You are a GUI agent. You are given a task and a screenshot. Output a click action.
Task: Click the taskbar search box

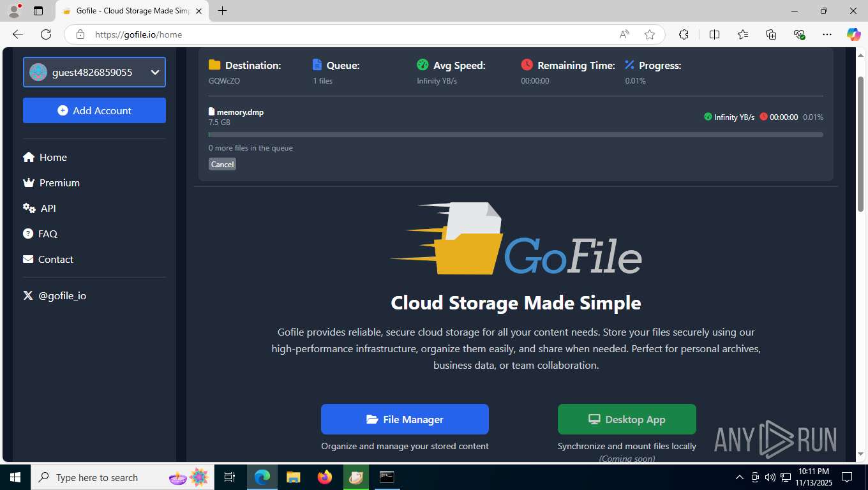click(122, 477)
